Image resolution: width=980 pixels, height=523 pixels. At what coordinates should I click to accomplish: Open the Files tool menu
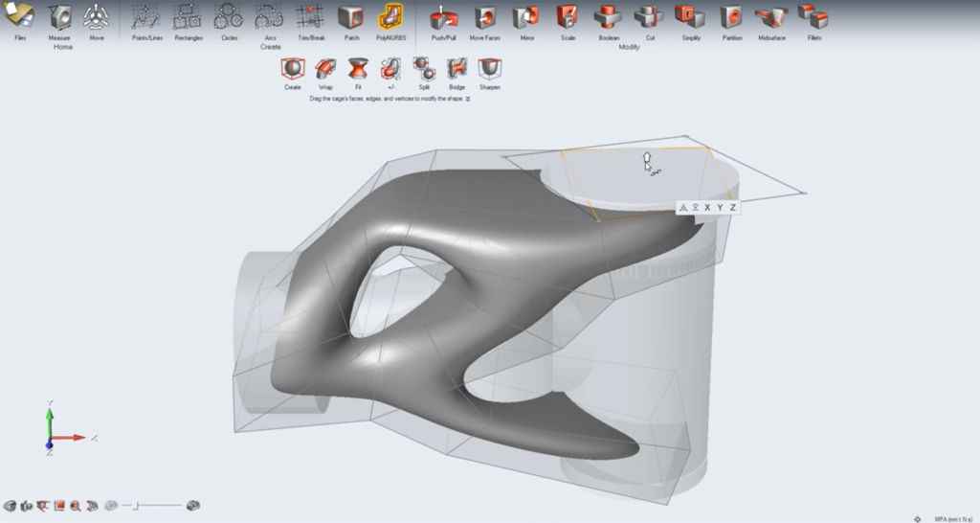[x=20, y=17]
